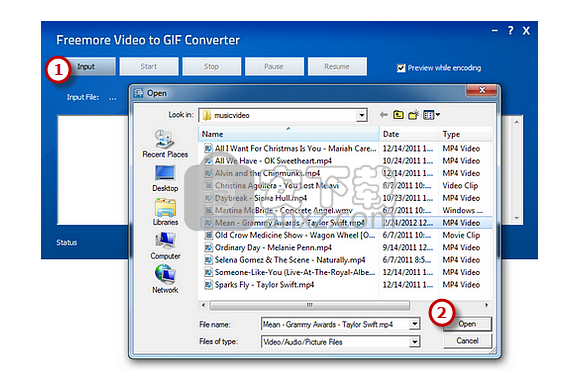585x385 pixels.
Task: Click the Cancel button in dialog
Action: click(467, 341)
